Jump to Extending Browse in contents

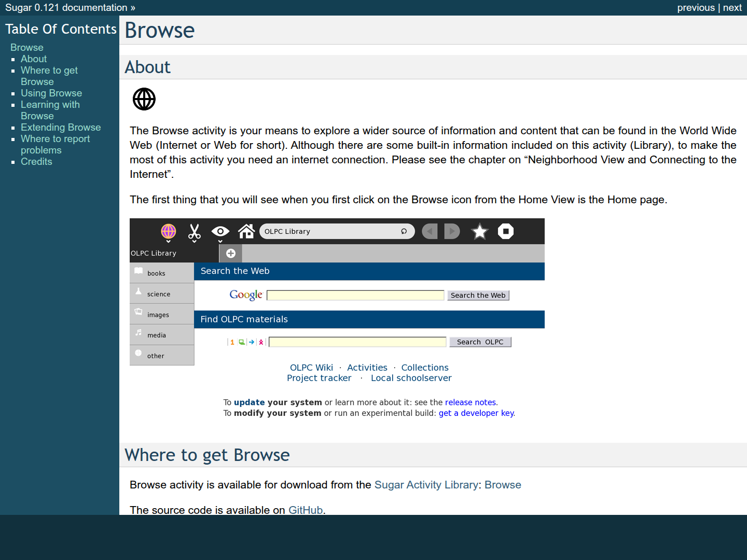point(61,127)
